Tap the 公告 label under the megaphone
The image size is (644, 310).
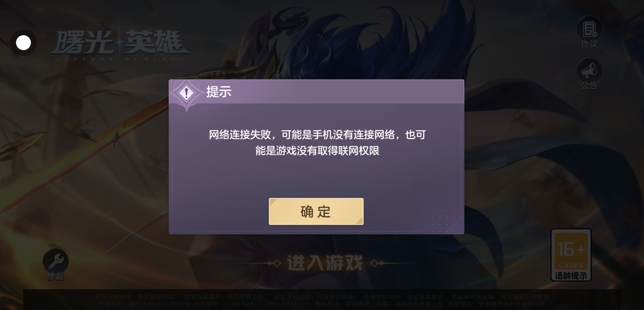coord(589,86)
